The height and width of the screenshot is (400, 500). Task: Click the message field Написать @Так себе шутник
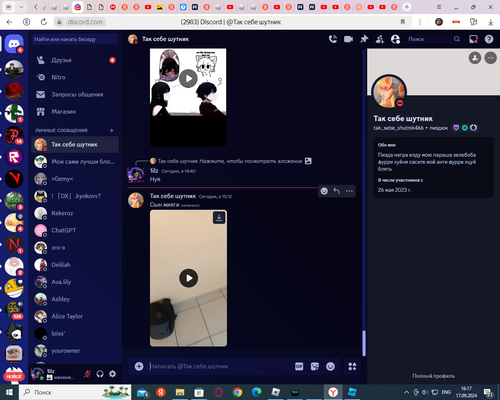tap(220, 366)
